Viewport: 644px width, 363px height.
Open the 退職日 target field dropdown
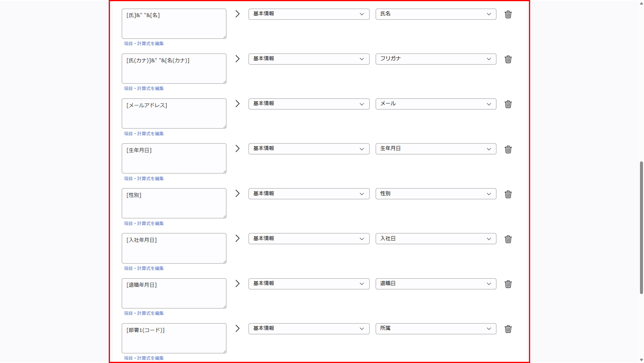coord(436,284)
